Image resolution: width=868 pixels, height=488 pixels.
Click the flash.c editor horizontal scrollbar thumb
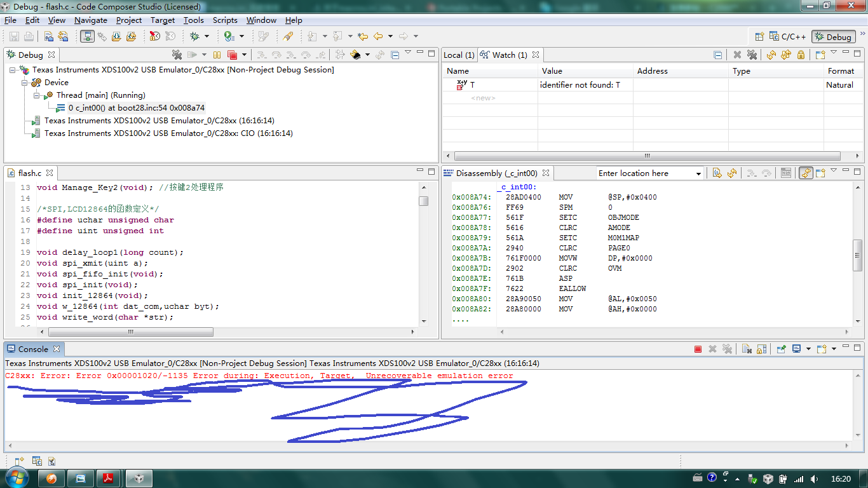click(x=131, y=332)
